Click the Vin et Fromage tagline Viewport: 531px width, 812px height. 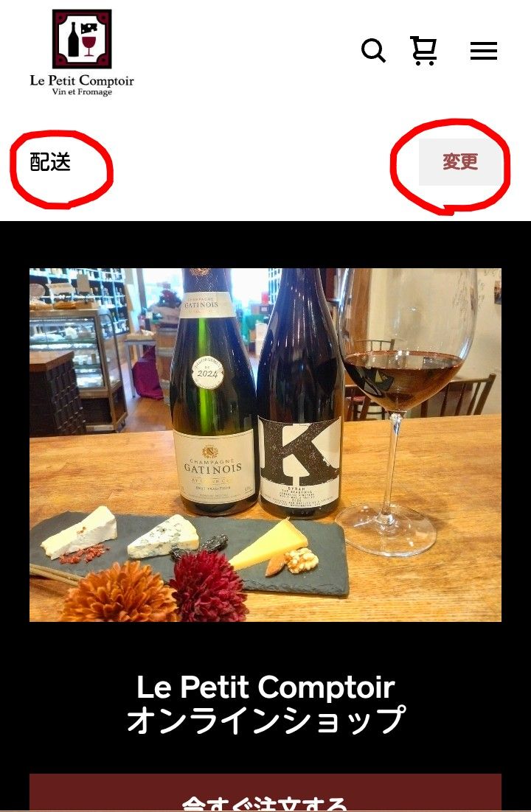click(82, 92)
